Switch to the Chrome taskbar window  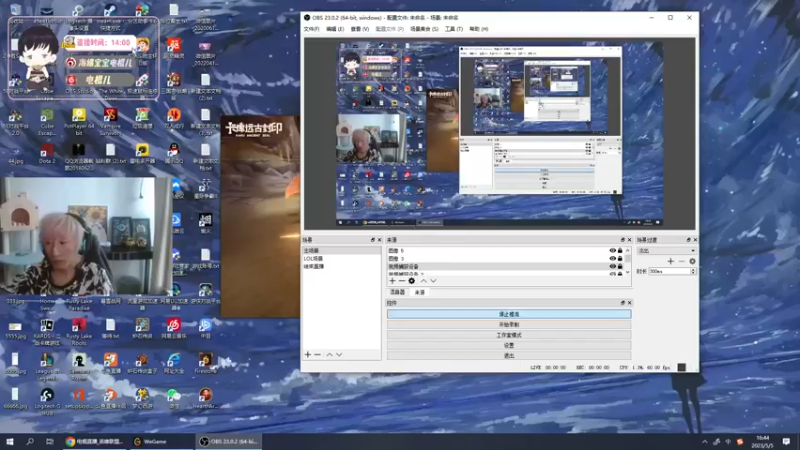(x=95, y=441)
